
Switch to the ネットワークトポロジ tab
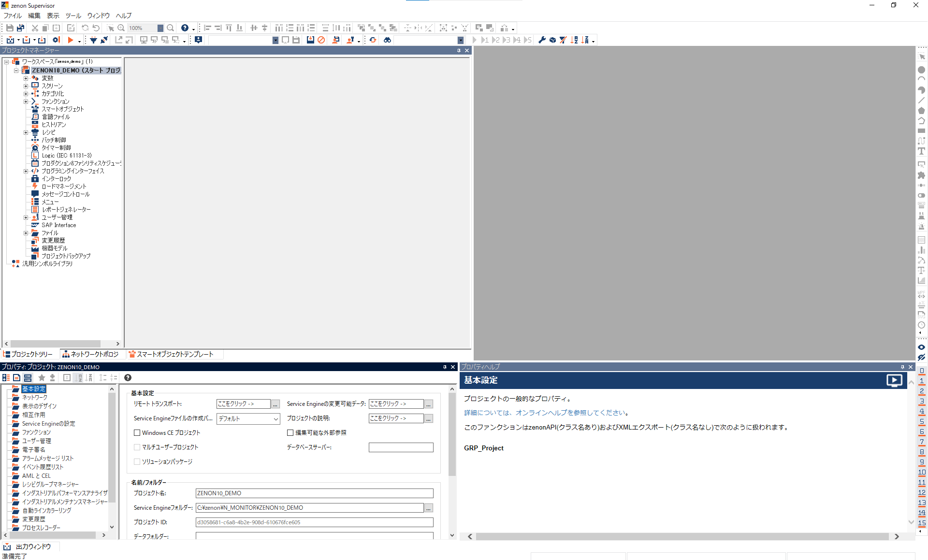coord(90,354)
